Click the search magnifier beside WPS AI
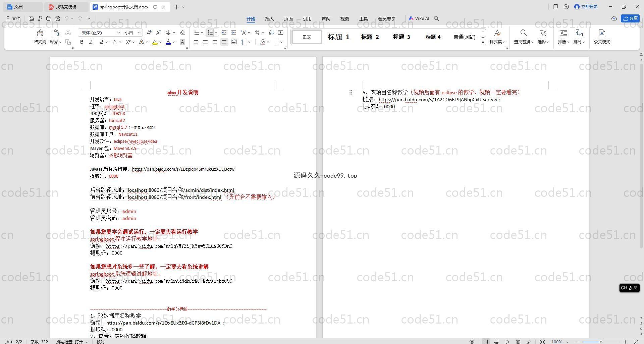The image size is (644, 344). coord(436,18)
